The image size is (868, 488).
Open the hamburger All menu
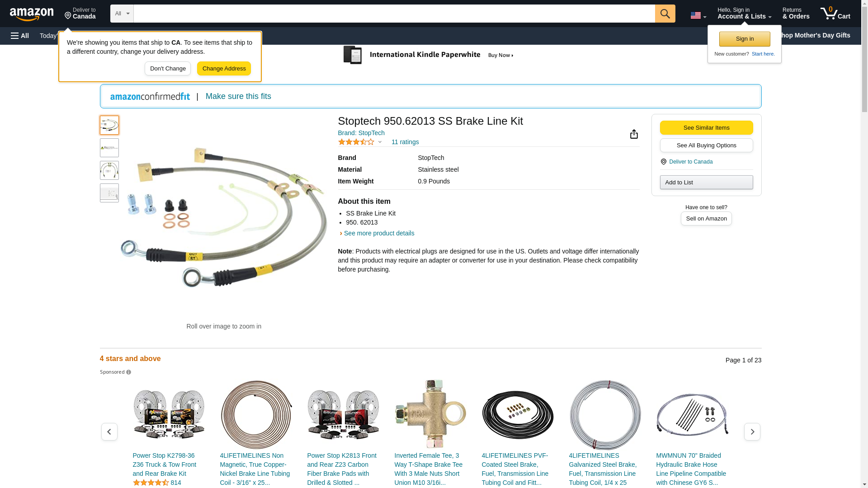coord(20,36)
